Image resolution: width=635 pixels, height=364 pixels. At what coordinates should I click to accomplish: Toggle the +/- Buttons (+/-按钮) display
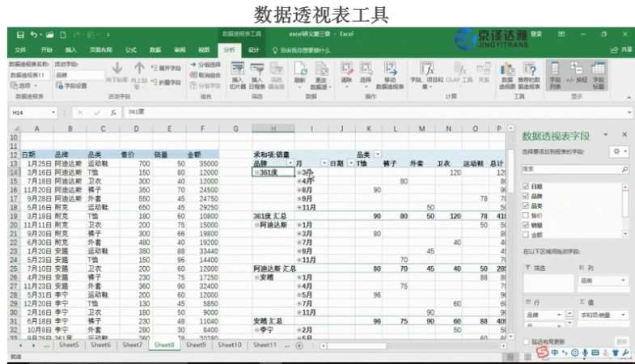coord(577,76)
